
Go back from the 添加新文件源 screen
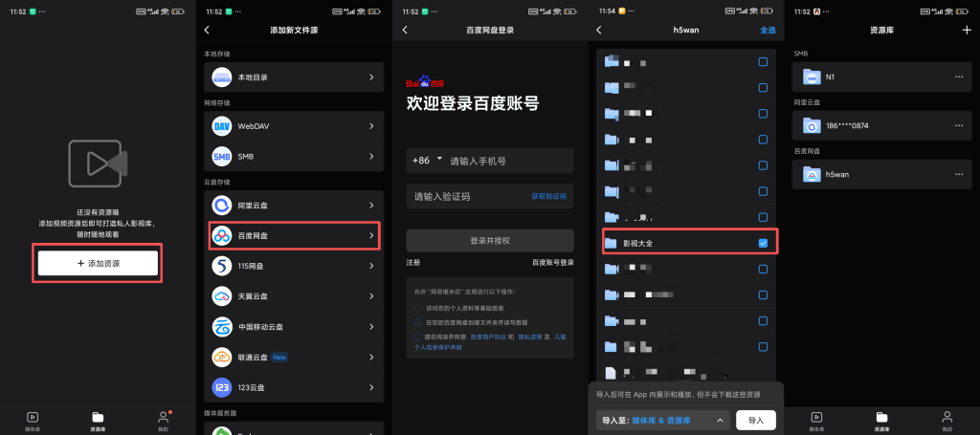click(207, 30)
